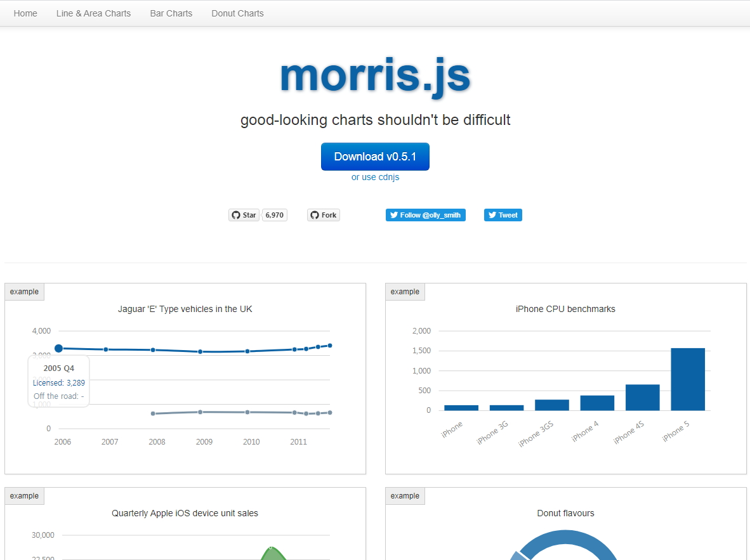This screenshot has height=560, width=750.
Task: Click the iPhone 5 benchmark bar
Action: [x=688, y=379]
